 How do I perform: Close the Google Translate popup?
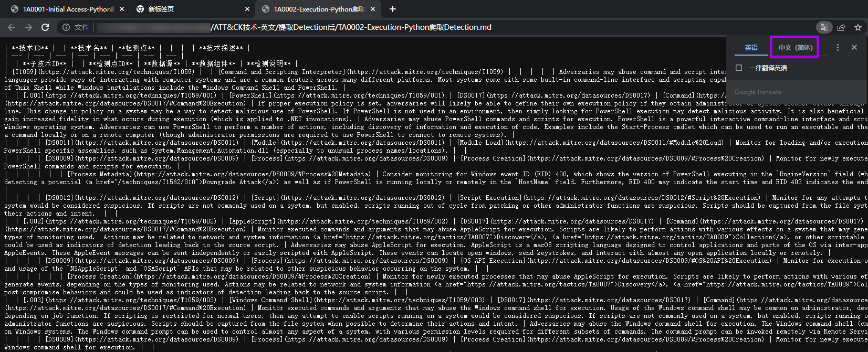click(854, 47)
